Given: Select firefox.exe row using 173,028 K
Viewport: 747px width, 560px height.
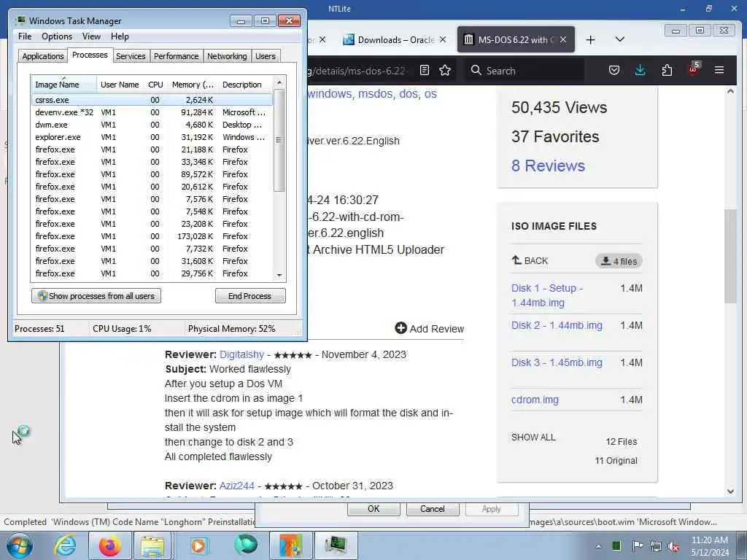Looking at the screenshot, I should tap(152, 236).
